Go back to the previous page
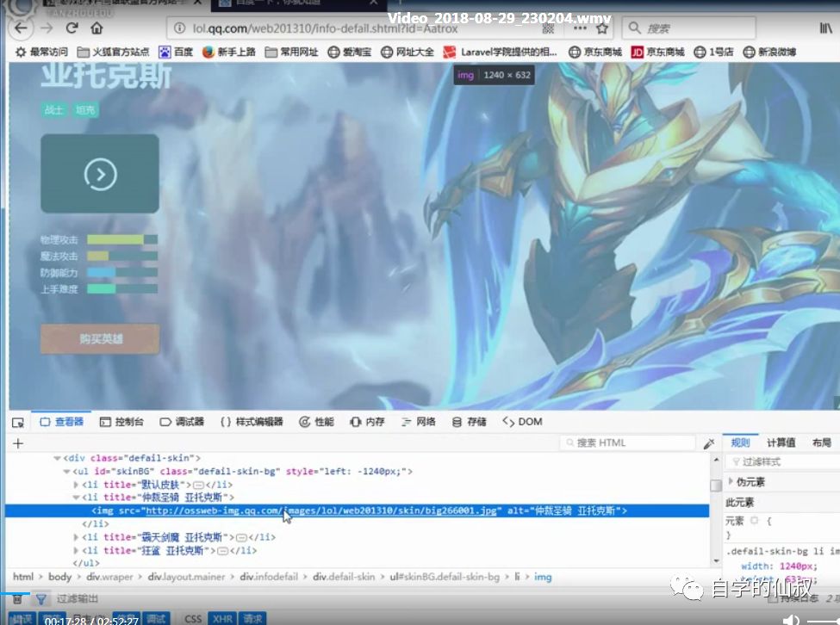The width and height of the screenshot is (840, 625). coord(21,28)
